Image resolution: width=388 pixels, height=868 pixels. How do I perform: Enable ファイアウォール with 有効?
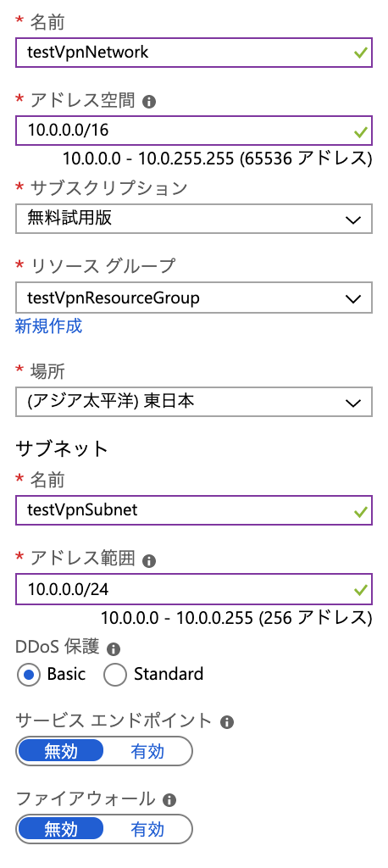pos(147,829)
